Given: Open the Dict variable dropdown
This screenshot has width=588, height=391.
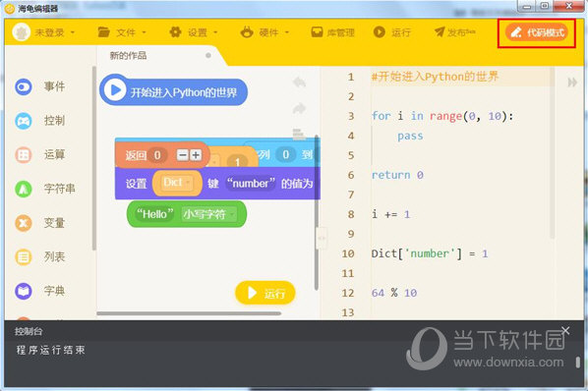Looking at the screenshot, I should 177,183.
